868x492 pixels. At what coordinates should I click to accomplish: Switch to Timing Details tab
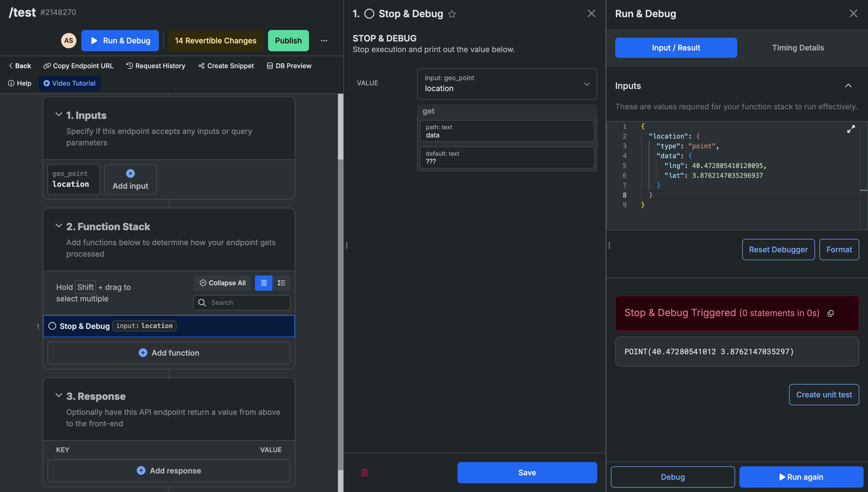coord(798,48)
